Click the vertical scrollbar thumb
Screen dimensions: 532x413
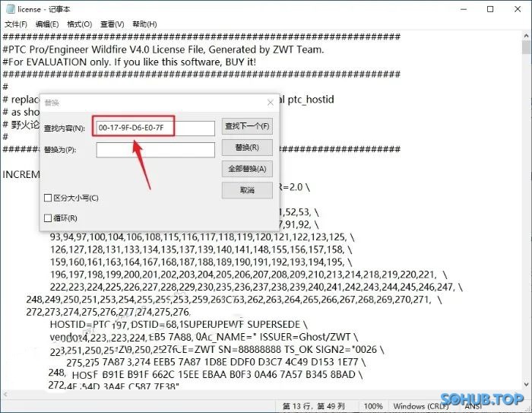(x=526, y=46)
